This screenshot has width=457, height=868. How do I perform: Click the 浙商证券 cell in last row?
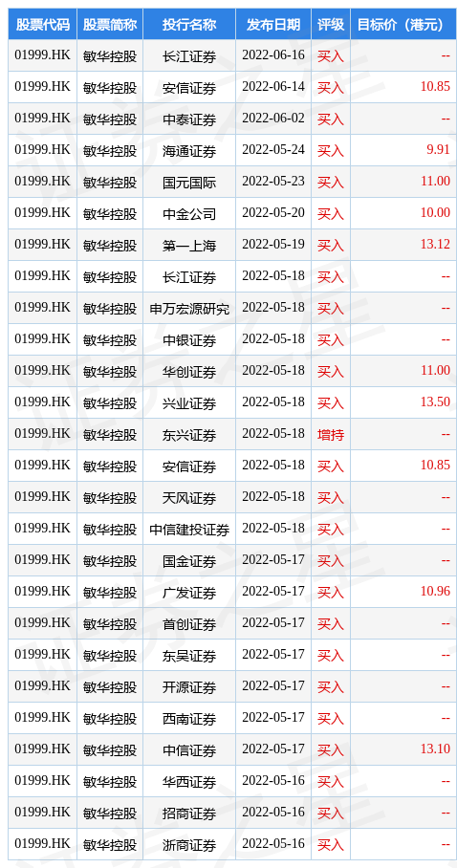[189, 845]
